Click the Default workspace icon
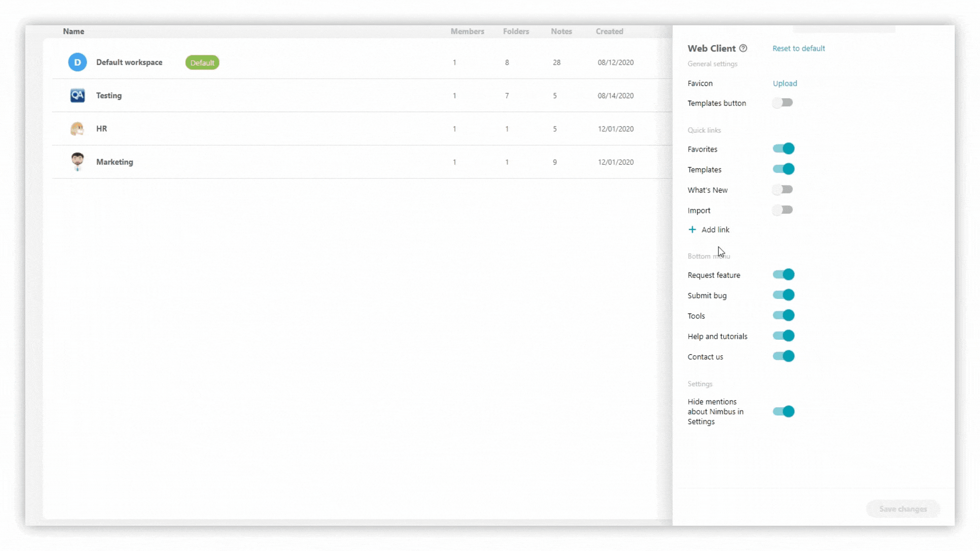Viewport: 980px width, 551px height. 77,62
